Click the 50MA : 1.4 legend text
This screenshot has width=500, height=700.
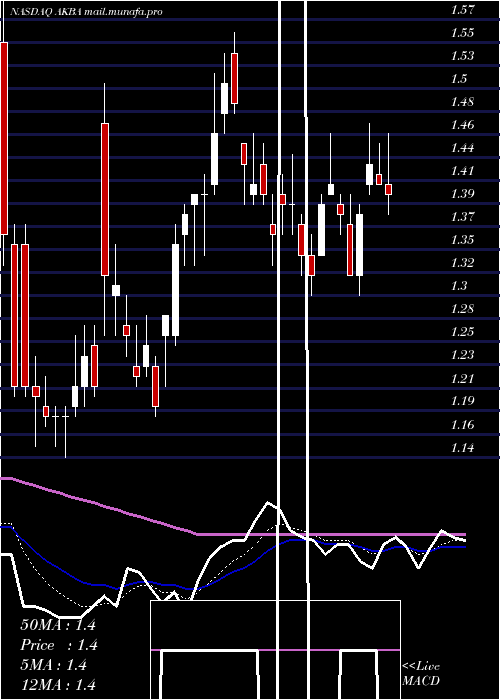pyautogui.click(x=58, y=625)
